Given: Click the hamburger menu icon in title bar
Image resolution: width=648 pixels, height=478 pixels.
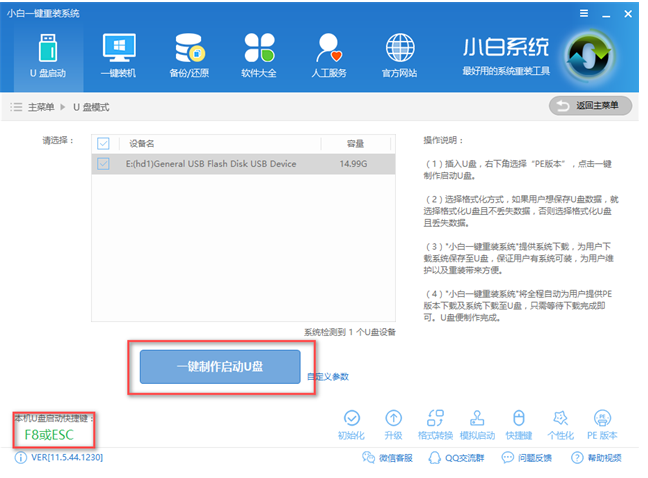Looking at the screenshot, I should (584, 14).
